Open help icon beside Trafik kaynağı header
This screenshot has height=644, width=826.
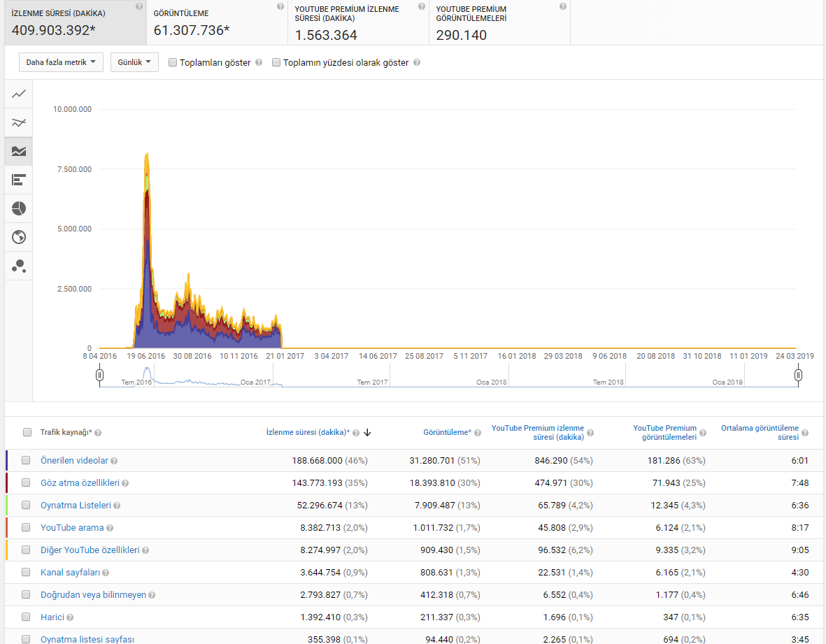point(98,433)
